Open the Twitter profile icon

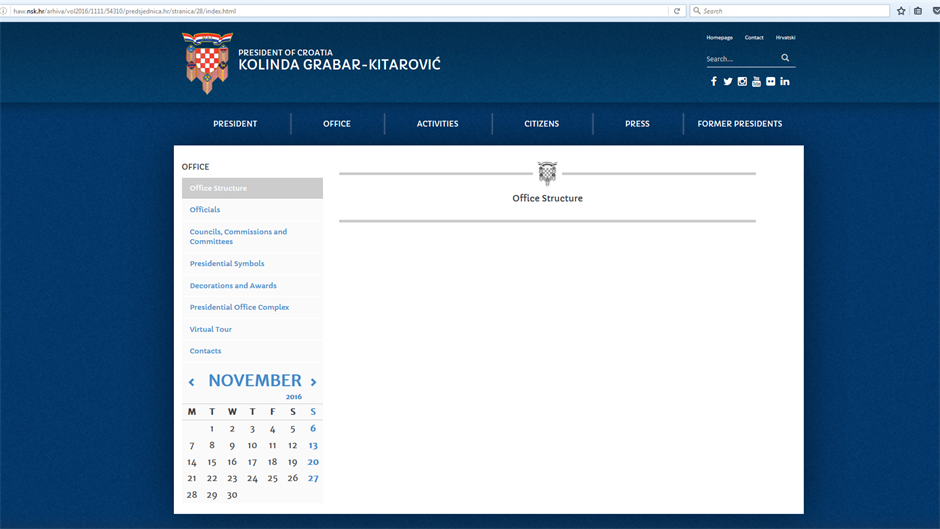728,82
